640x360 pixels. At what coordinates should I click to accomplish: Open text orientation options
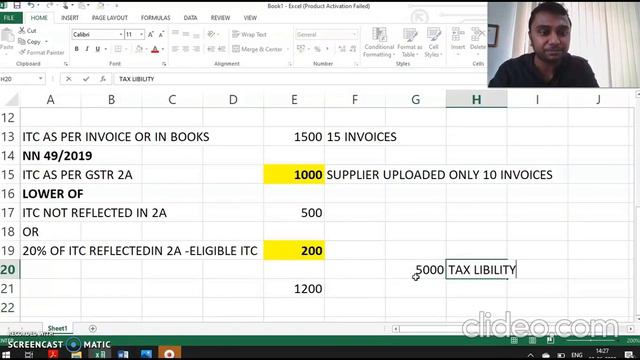[x=212, y=34]
